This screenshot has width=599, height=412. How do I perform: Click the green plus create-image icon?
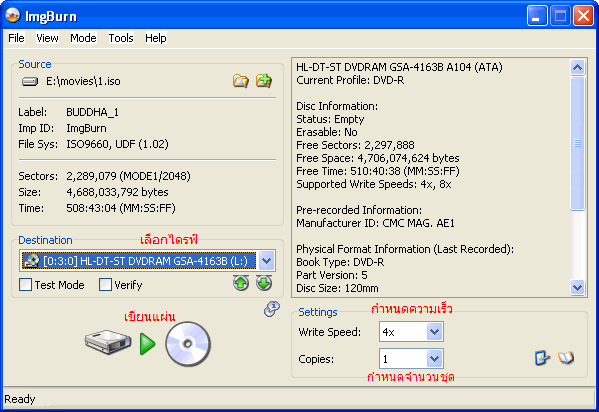tap(264, 81)
